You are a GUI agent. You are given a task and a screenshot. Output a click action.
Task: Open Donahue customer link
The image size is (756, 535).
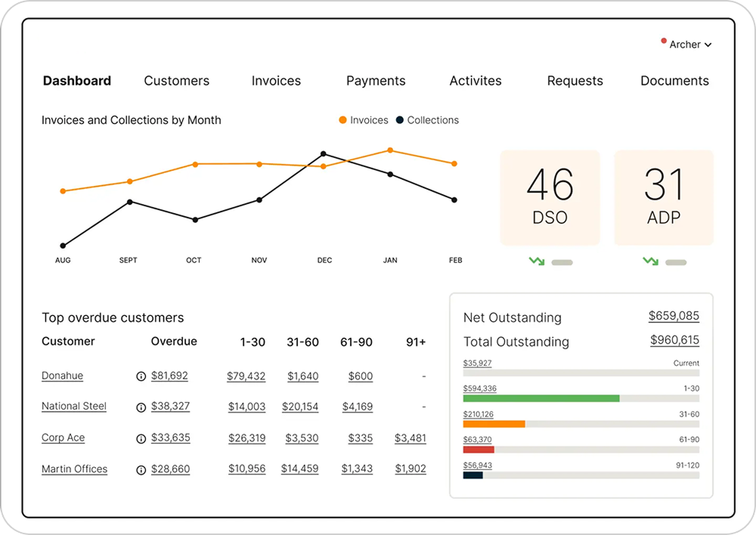point(62,376)
